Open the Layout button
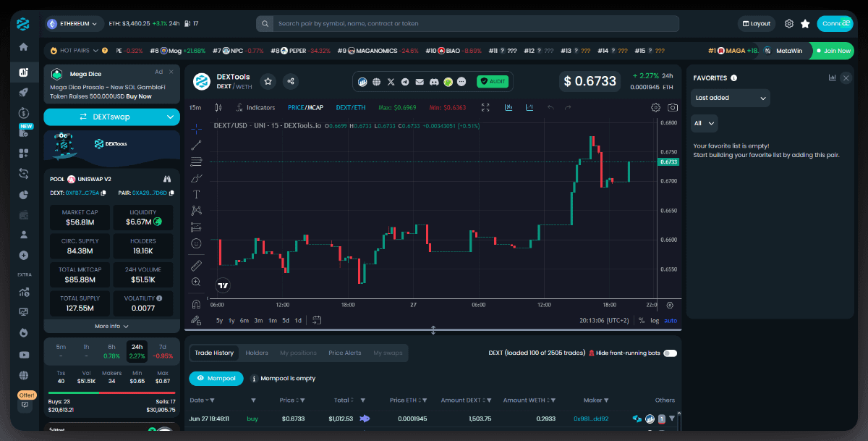 (756, 24)
